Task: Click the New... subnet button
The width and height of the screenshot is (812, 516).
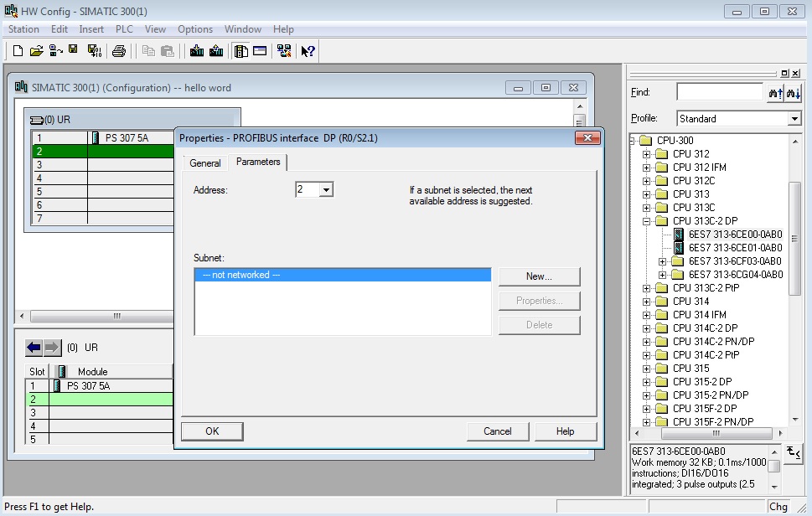Action: tap(539, 276)
